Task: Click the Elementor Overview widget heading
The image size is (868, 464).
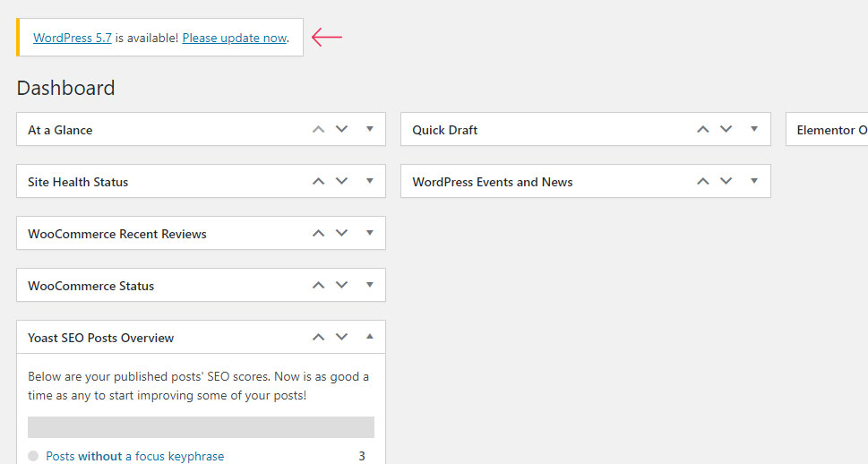Action: click(832, 130)
